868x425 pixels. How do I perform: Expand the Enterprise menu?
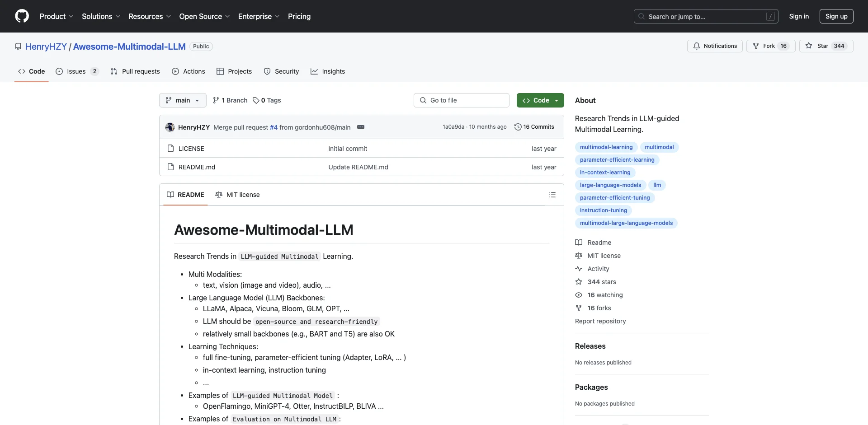point(259,16)
